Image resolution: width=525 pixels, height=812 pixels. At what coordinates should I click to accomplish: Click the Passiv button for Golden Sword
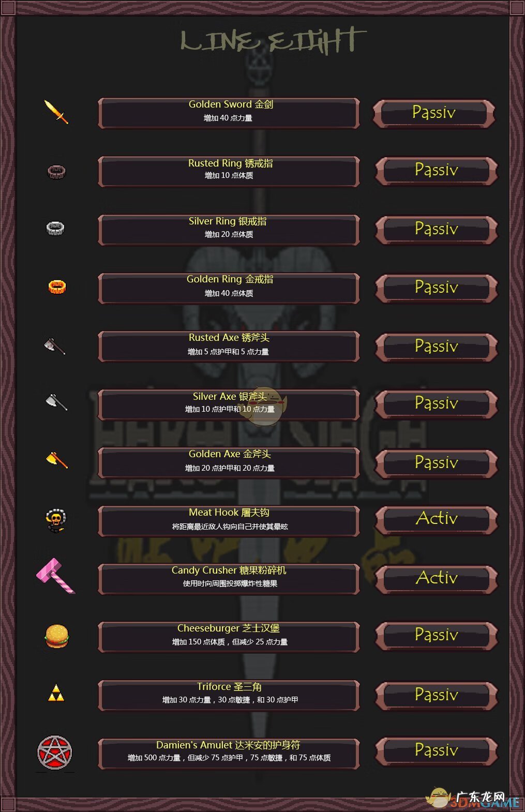point(434,113)
